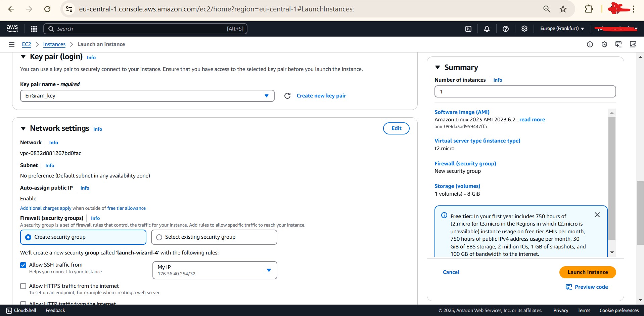
Task: Go to the Instances breadcrumb
Action: tap(54, 44)
